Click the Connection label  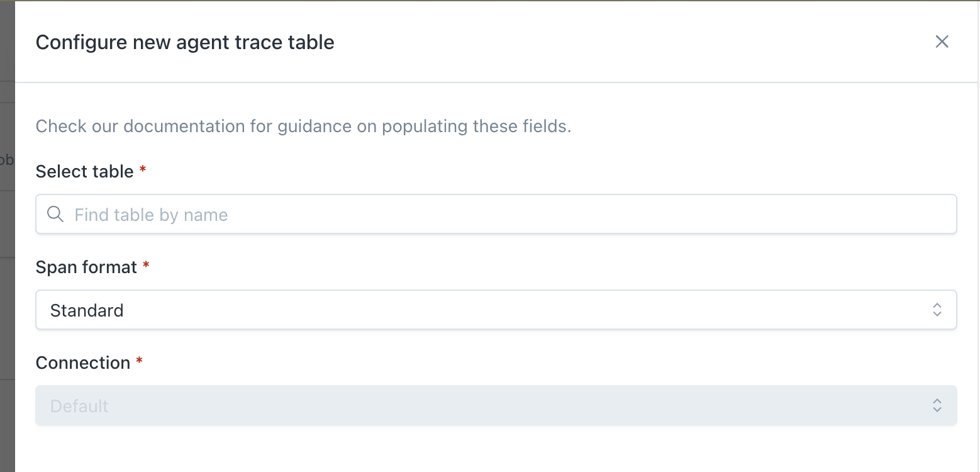82,362
